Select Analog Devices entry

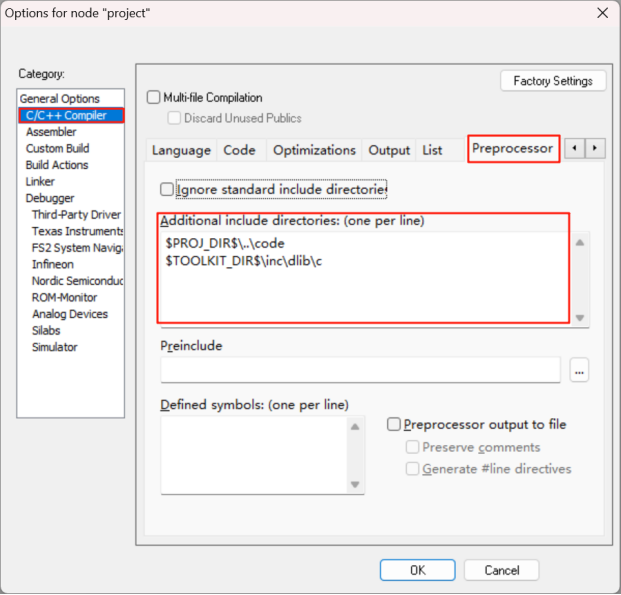pyautogui.click(x=70, y=314)
